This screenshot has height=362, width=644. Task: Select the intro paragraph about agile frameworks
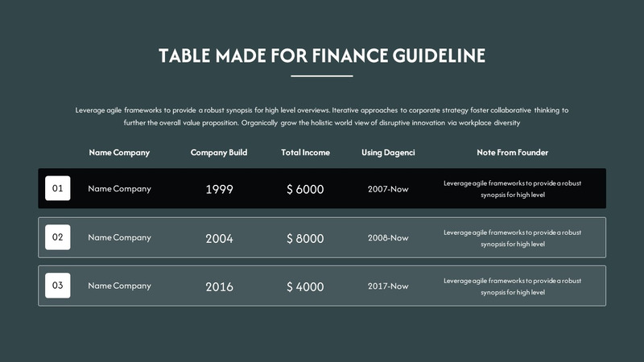click(x=322, y=117)
